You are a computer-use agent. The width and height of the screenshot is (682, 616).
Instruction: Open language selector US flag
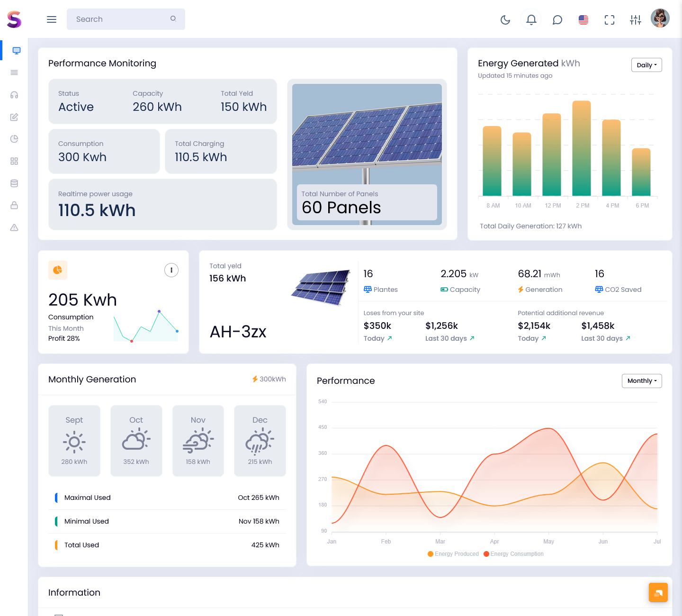click(583, 19)
